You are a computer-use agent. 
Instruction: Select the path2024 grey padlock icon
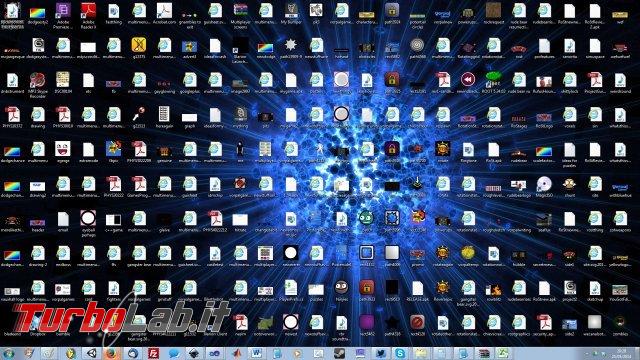click(392, 11)
